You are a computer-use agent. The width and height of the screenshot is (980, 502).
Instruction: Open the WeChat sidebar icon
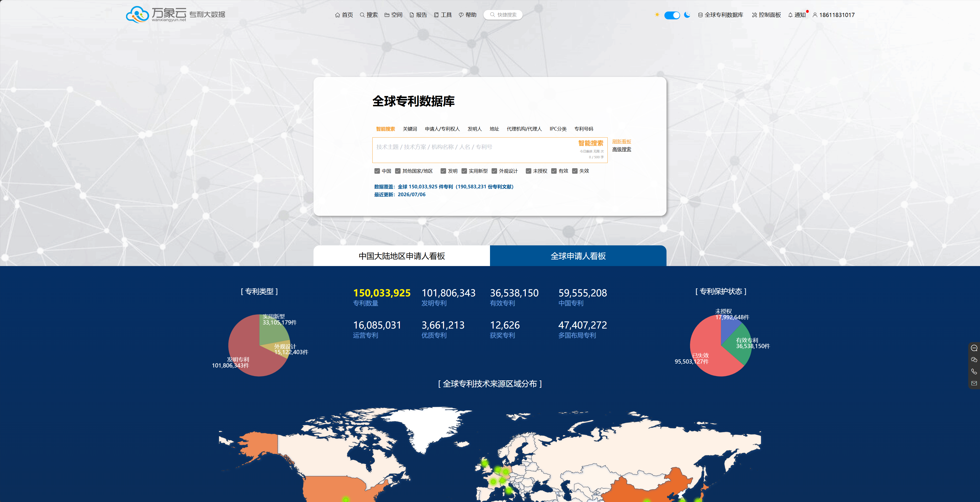click(x=974, y=360)
